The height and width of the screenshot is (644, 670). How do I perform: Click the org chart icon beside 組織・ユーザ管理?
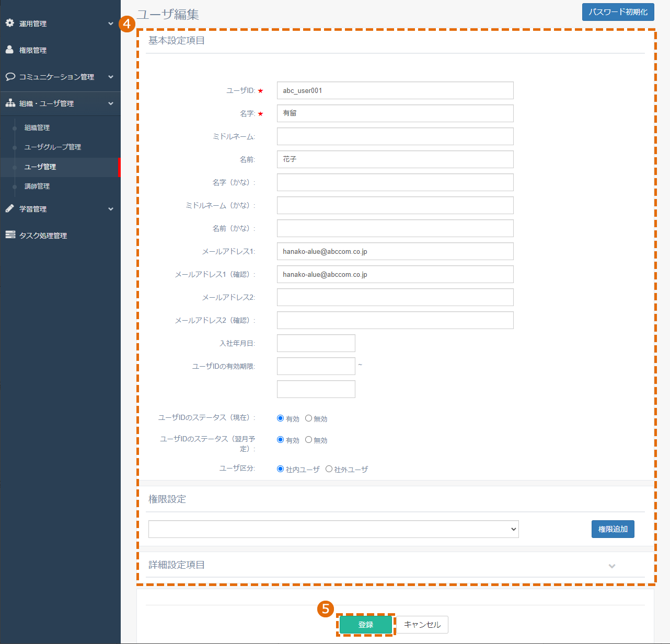pos(10,103)
